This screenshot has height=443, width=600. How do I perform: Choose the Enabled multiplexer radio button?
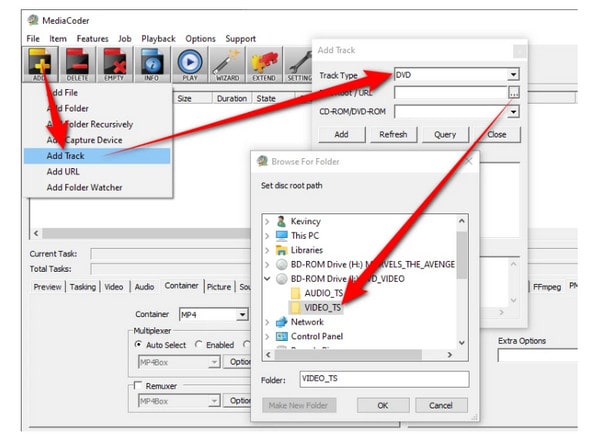(200, 344)
